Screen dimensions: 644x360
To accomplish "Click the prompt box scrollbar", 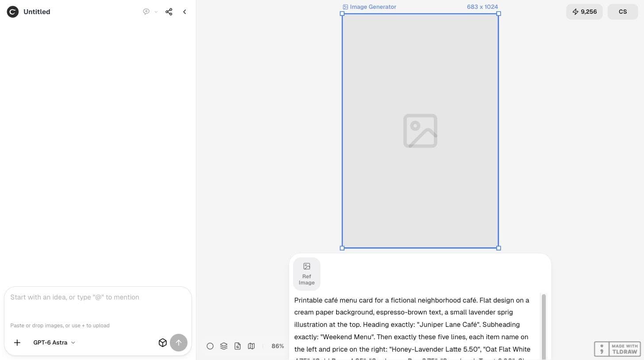I will coord(544,327).
